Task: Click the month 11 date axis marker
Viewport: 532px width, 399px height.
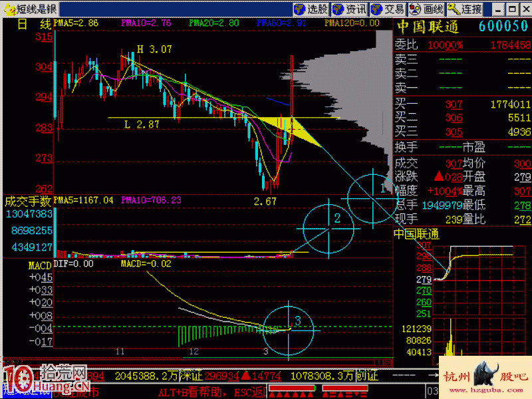Action: click(120, 351)
